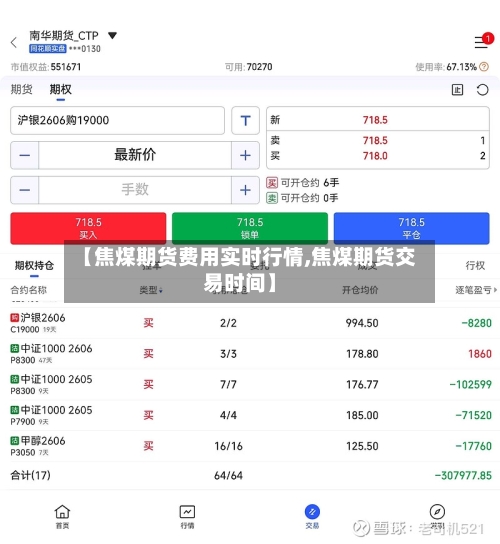
Task: Decrease lots with the minus button
Action: [x=25, y=190]
